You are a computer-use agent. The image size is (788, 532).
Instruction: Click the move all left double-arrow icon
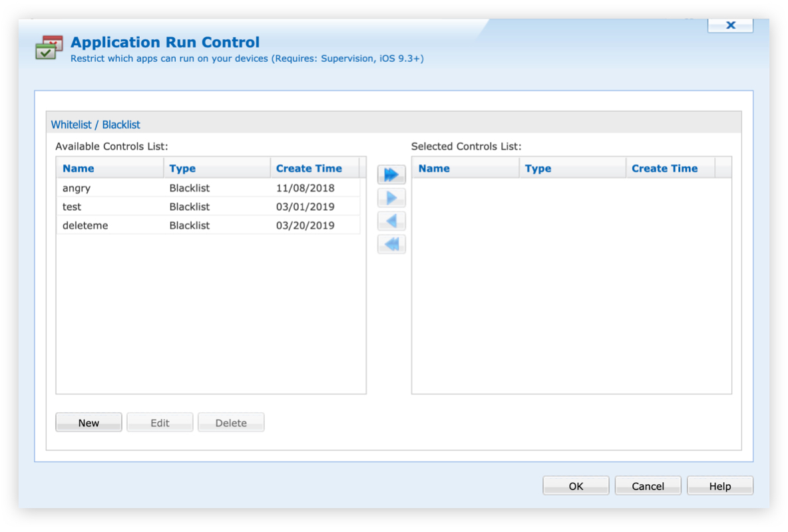(x=391, y=244)
